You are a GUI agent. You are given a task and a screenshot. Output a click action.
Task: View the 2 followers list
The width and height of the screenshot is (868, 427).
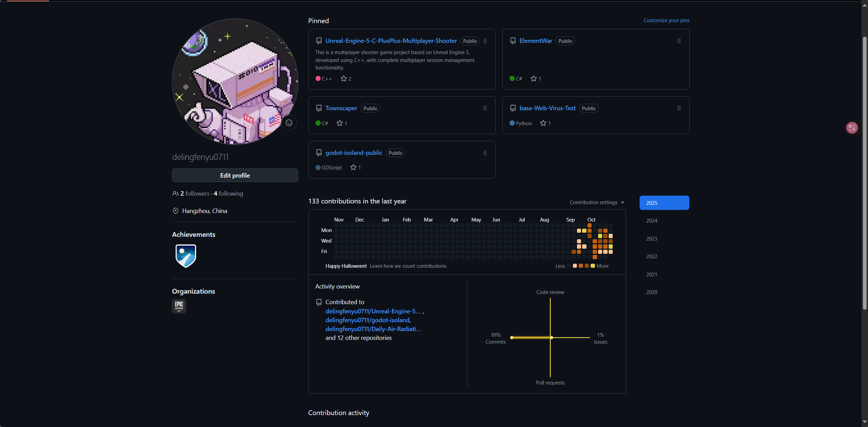coord(195,194)
